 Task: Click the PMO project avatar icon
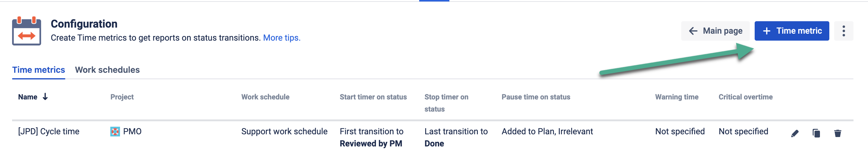click(115, 131)
